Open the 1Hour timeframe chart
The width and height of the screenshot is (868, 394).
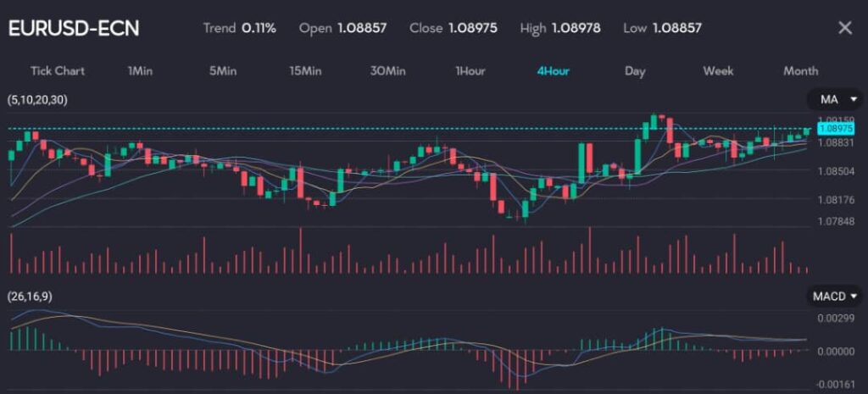[x=470, y=70]
